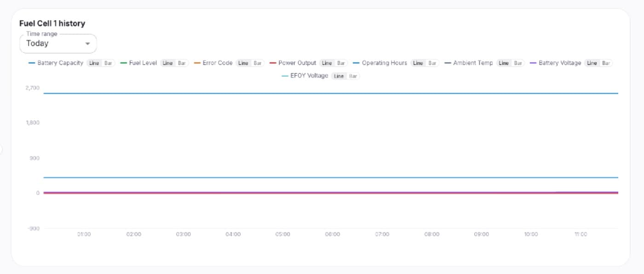Set Ambient Temp to Bar chart
Viewport: 644px width, 274px height.
coord(518,63)
